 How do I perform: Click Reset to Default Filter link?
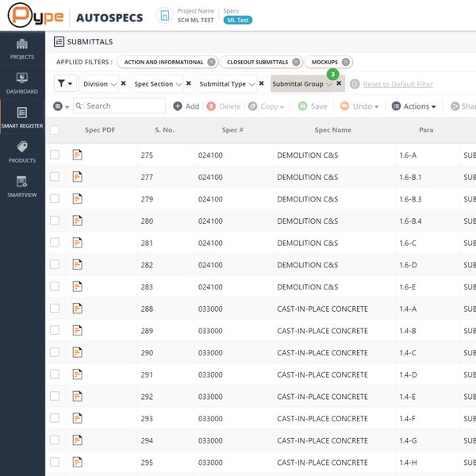(397, 84)
